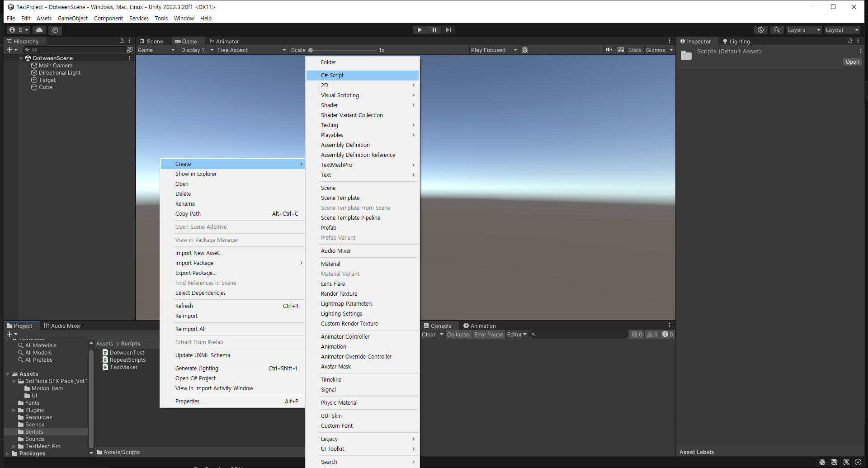Open the Layers dropdown
868x468 pixels.
(x=804, y=30)
